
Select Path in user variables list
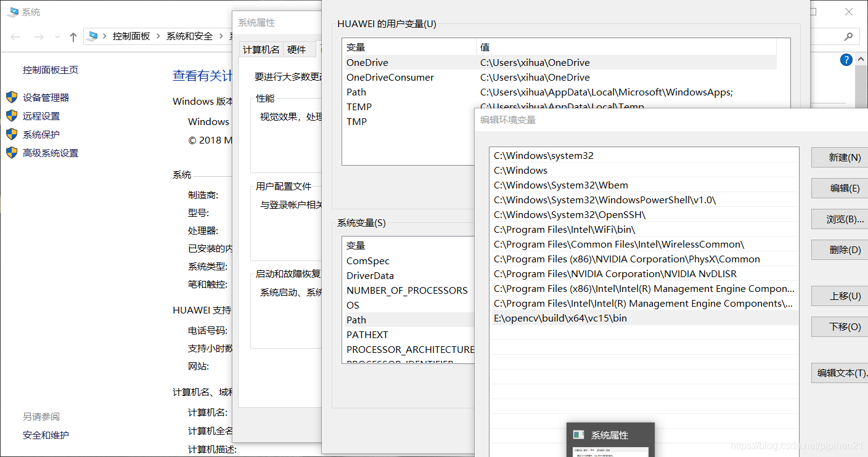click(559, 92)
